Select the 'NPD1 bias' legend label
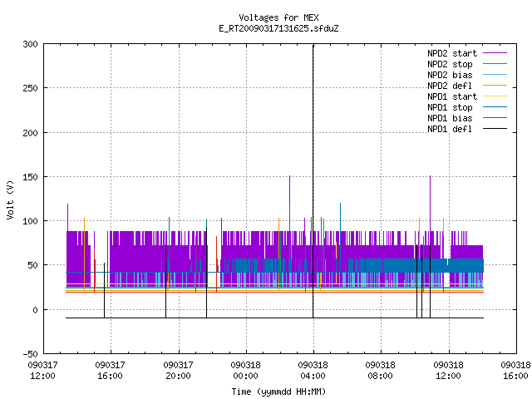 click(x=450, y=118)
